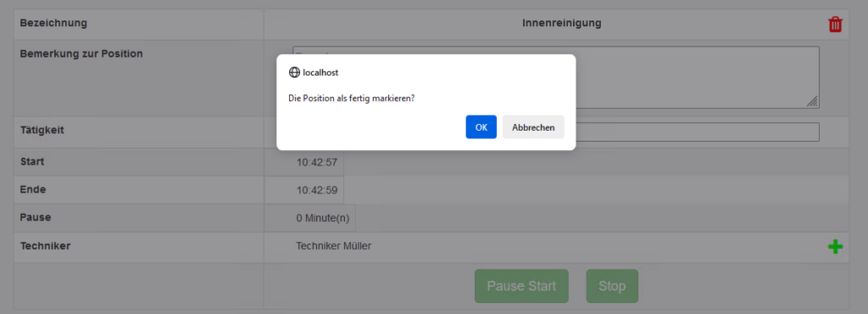Click the Bezeichnung row label
This screenshot has height=314, width=868.
click(x=53, y=23)
